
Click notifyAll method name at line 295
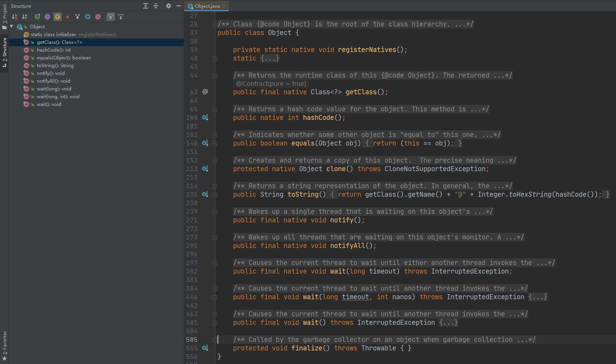tap(348, 246)
